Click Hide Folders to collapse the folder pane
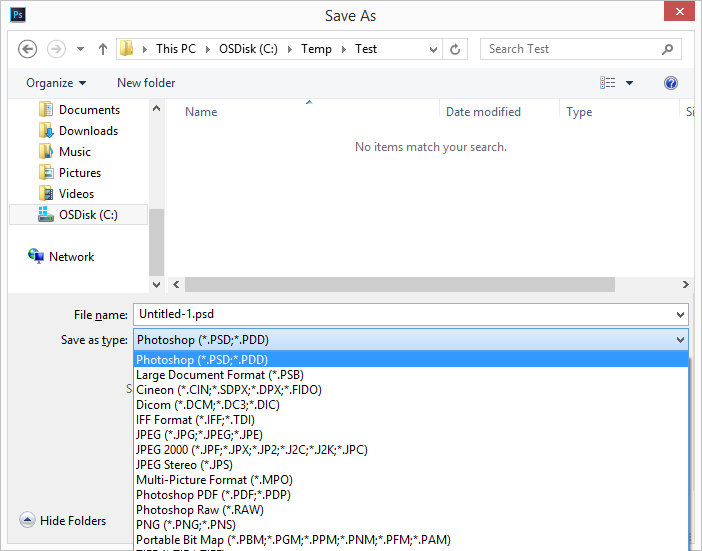The width and height of the screenshot is (702, 551). [63, 521]
